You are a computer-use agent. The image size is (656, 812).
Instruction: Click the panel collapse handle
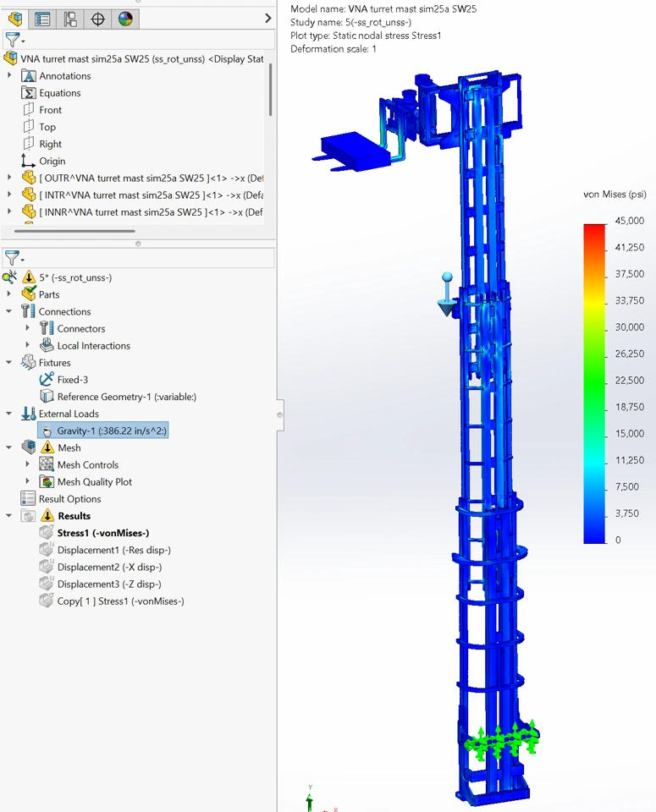pos(280,414)
